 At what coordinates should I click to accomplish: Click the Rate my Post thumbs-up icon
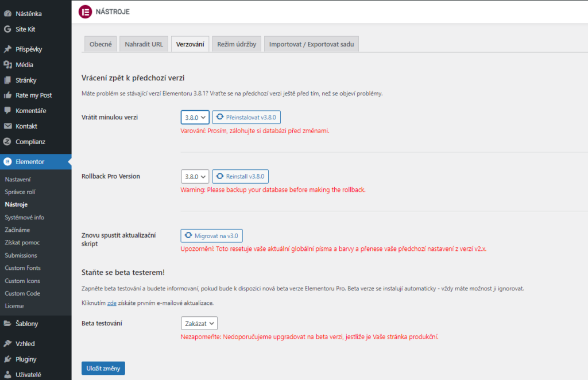click(7, 95)
